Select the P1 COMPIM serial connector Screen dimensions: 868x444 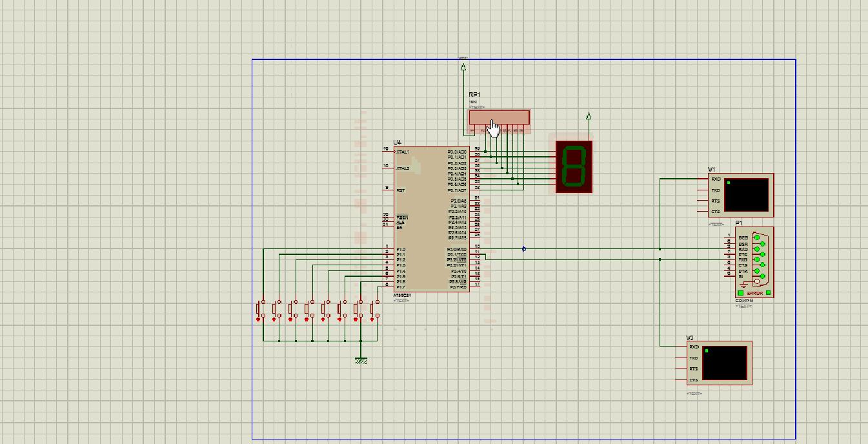(753, 262)
